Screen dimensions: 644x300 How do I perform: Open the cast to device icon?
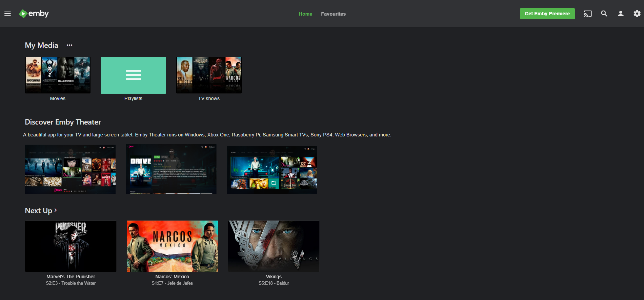pos(588,14)
